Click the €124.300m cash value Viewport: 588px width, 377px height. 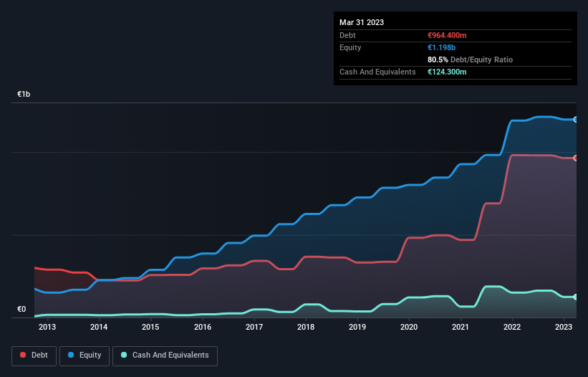pyautogui.click(x=447, y=72)
